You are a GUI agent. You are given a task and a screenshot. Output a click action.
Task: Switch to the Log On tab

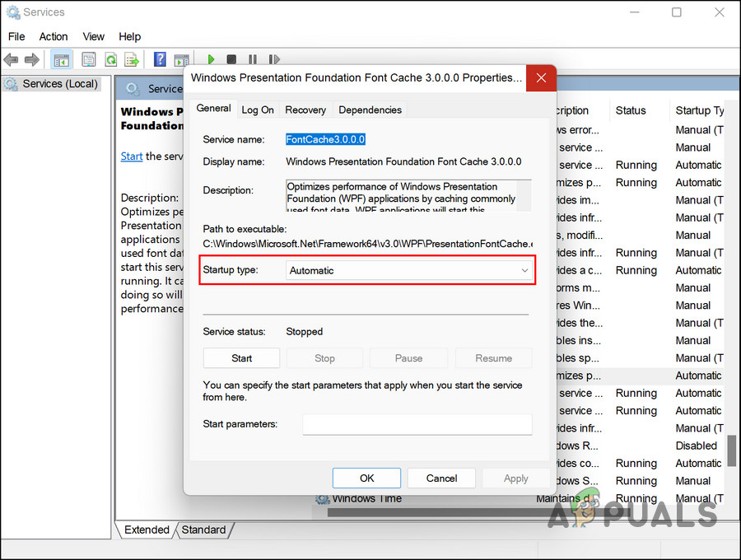pos(258,110)
